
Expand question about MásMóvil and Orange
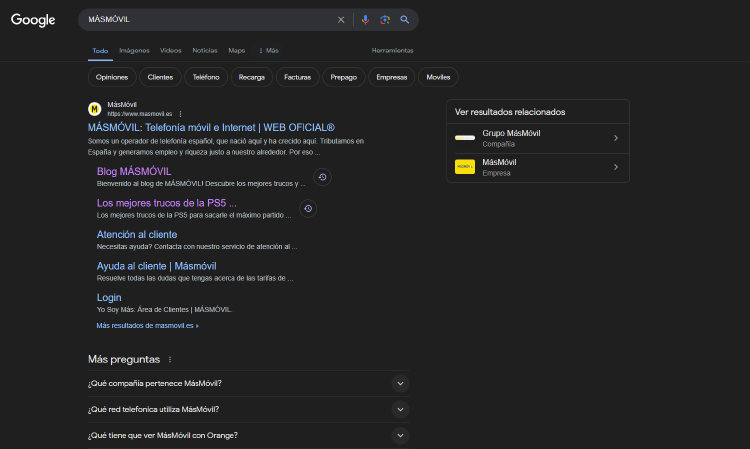(x=400, y=435)
